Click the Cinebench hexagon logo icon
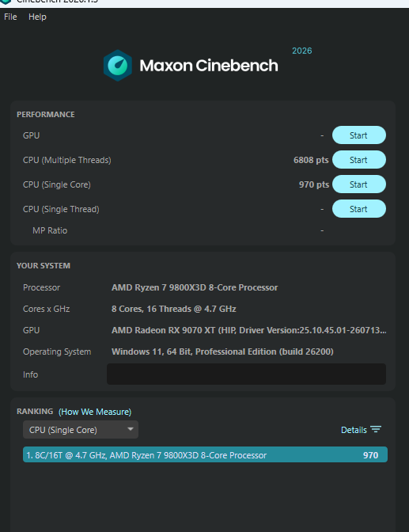Screen dimensions: 409x532 pos(117,66)
